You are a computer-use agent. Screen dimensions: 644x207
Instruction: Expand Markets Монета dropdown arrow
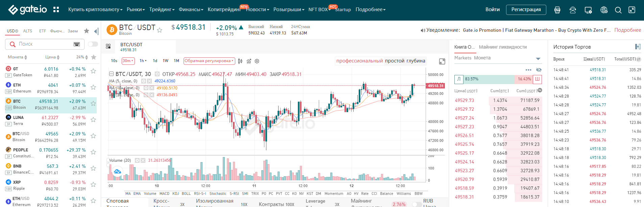[538, 58]
